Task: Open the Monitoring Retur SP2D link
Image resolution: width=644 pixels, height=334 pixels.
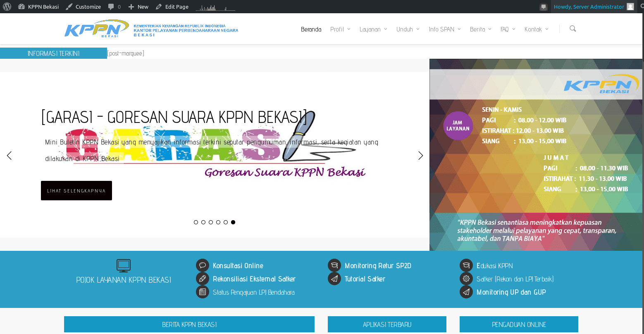Action: click(378, 266)
